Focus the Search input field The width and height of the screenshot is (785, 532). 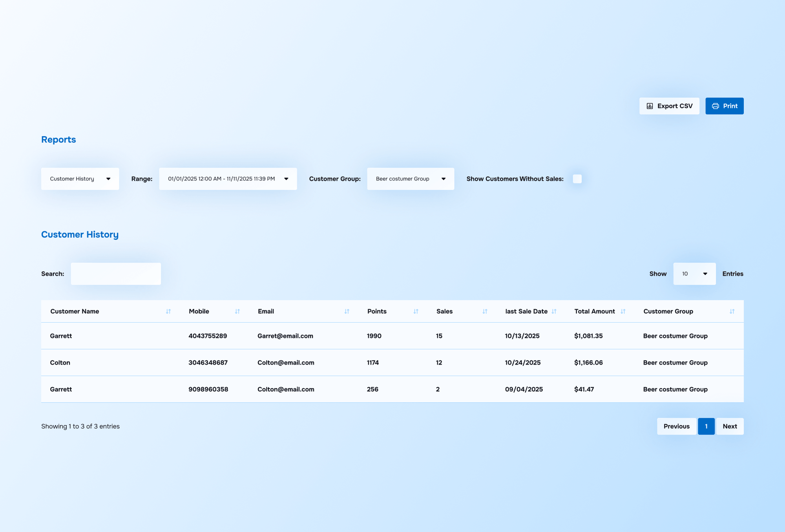(x=116, y=274)
